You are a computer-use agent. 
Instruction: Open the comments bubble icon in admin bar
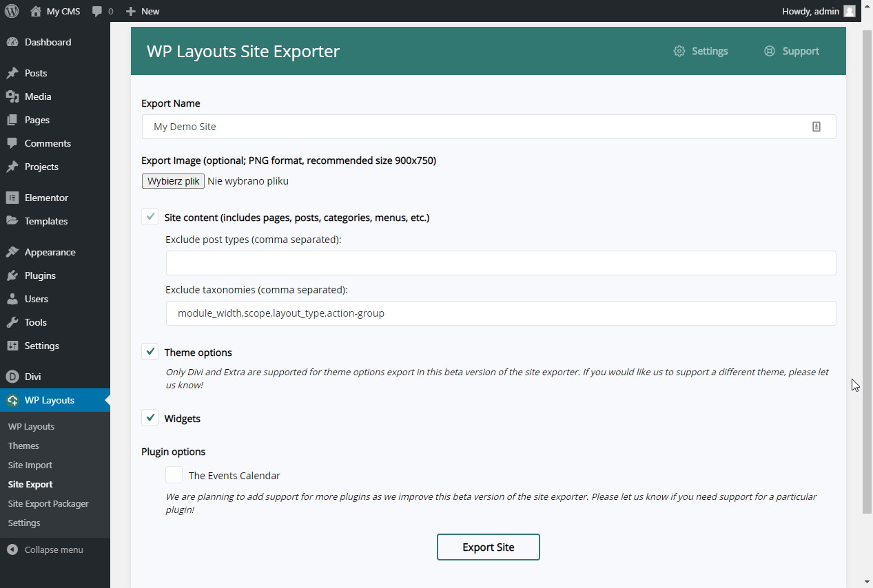97,11
